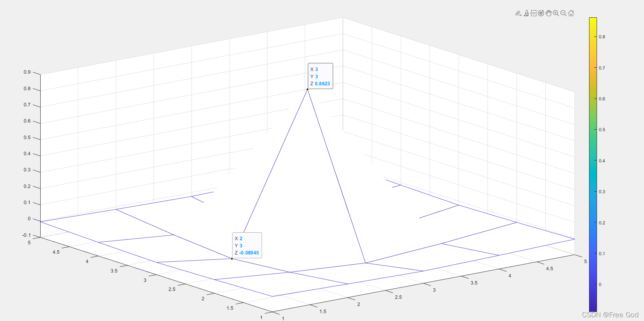The image size is (644, 321).
Task: Click the colorbar tick label 0.3
Action: 602,192
